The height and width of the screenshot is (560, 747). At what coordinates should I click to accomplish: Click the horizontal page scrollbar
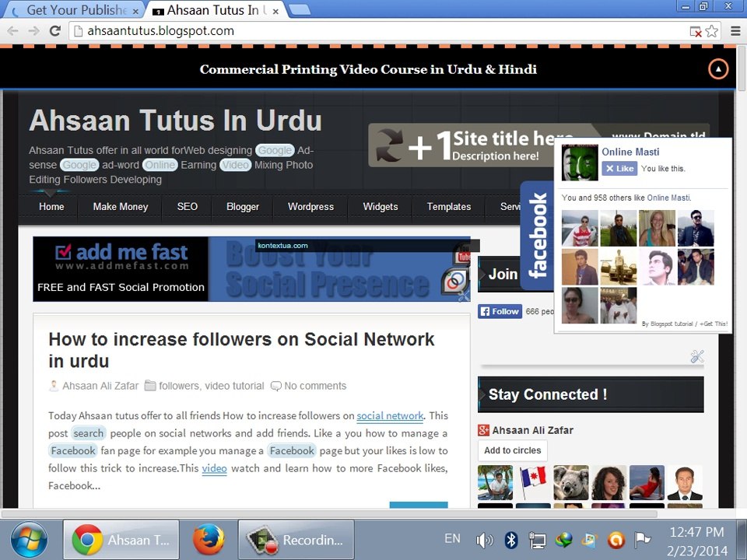coord(330,514)
